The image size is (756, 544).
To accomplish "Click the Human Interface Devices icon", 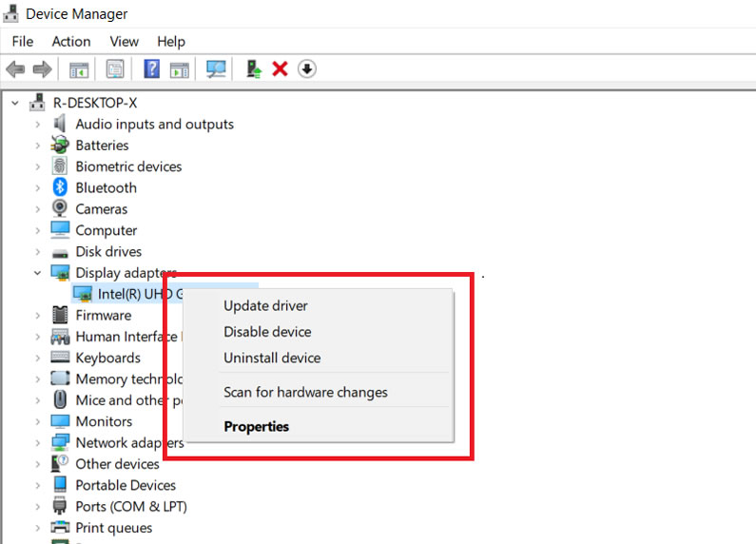I will point(60,336).
